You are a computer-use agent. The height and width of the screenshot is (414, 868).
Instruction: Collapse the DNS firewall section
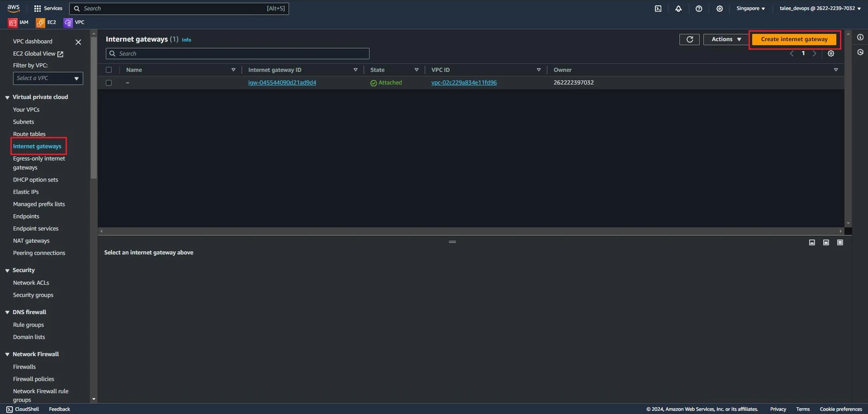click(7, 312)
